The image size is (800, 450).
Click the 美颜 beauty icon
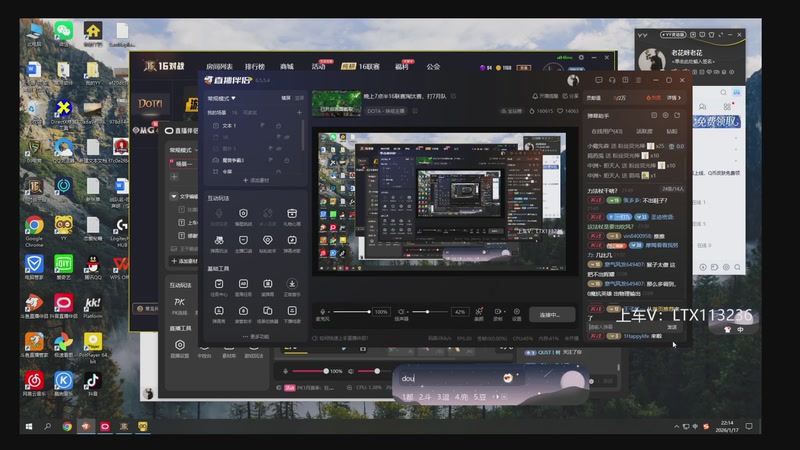pyautogui.click(x=479, y=311)
